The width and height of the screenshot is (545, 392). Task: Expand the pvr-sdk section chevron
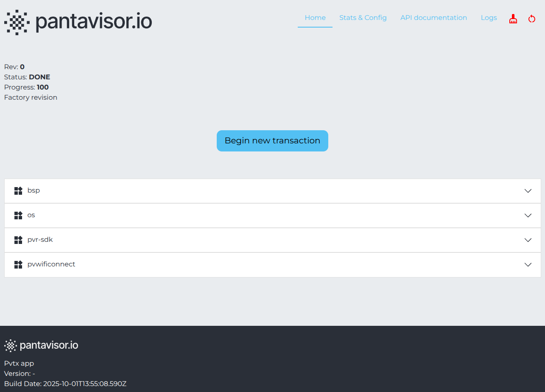pyautogui.click(x=528, y=240)
